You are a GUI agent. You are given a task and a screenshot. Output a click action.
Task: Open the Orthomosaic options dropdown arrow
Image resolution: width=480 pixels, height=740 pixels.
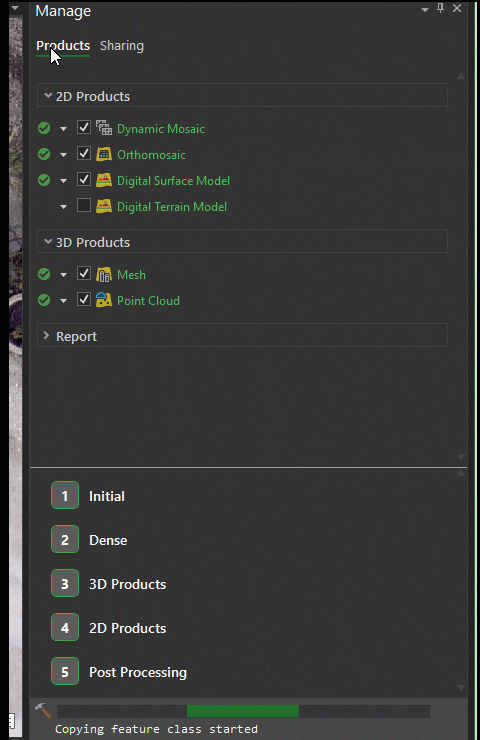pyautogui.click(x=63, y=155)
